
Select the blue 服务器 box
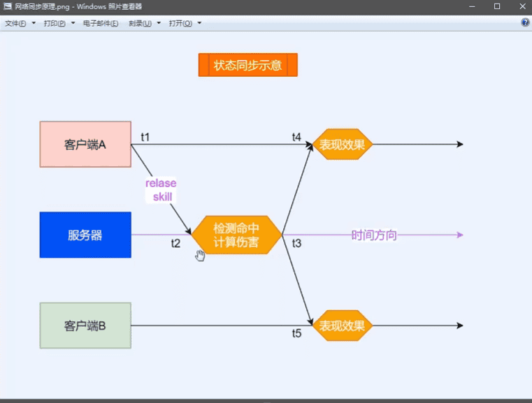click(x=85, y=235)
